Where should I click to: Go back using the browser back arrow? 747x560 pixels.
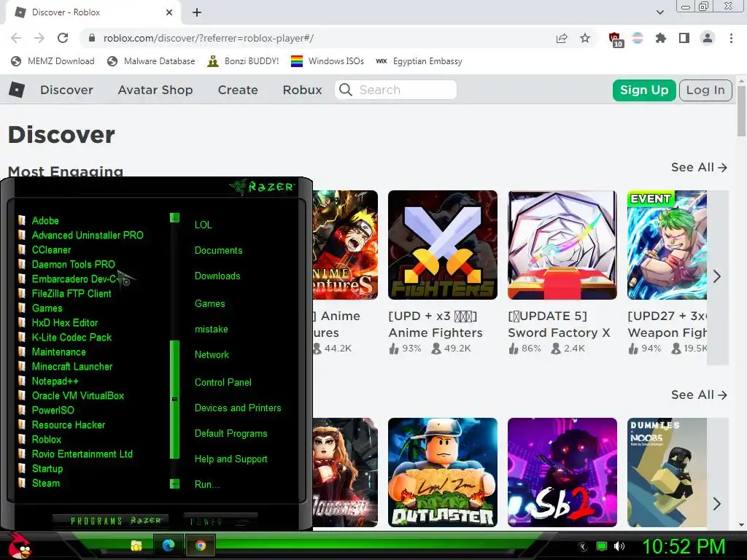click(x=16, y=38)
